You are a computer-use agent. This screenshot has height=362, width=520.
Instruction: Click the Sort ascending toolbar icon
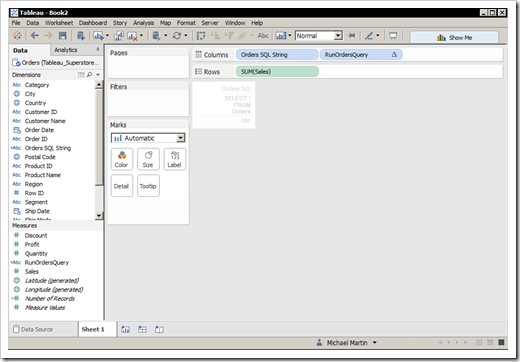[215, 36]
